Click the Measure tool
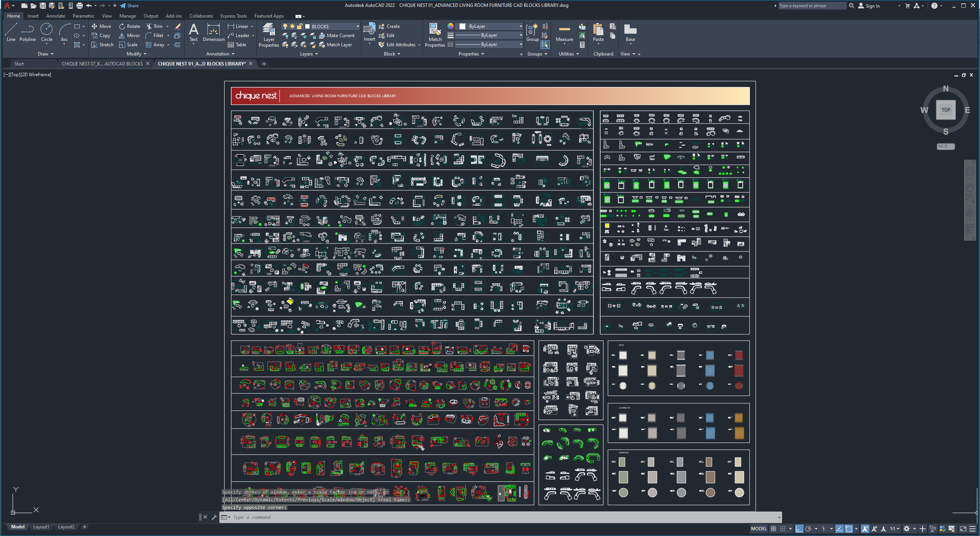 coord(564,33)
